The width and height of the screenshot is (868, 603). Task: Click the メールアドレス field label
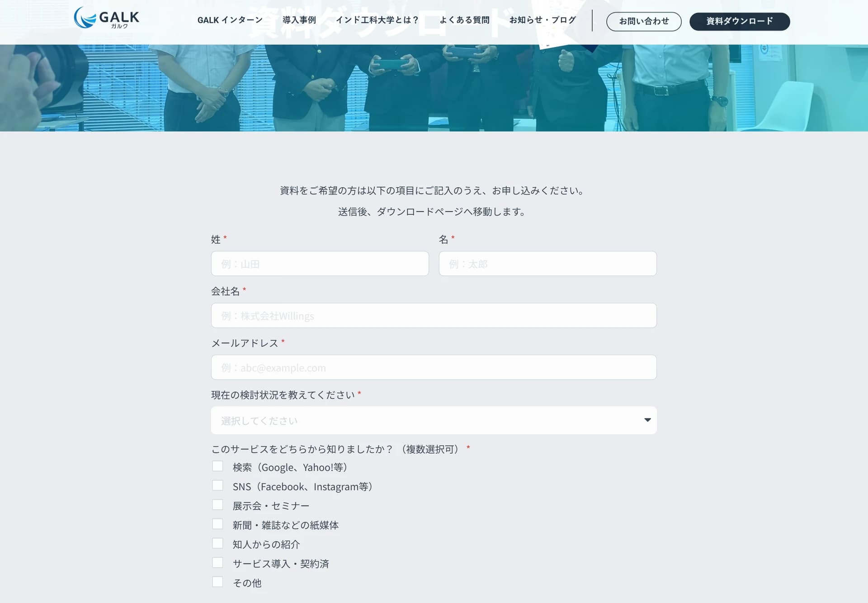(245, 343)
